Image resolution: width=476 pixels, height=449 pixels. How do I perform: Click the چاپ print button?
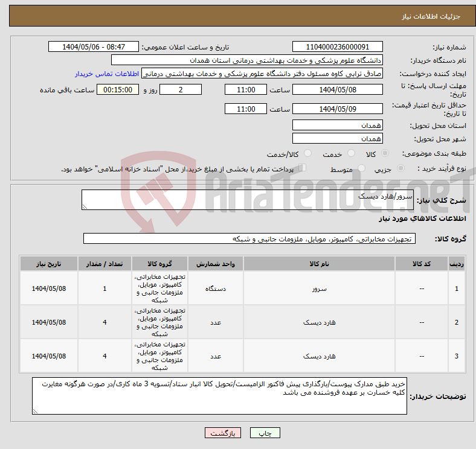point(265,433)
